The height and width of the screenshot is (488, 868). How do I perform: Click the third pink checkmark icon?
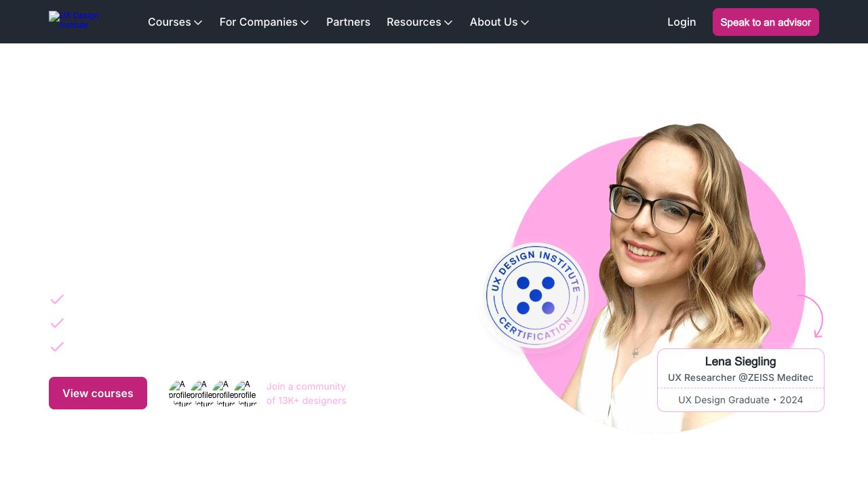point(57,347)
